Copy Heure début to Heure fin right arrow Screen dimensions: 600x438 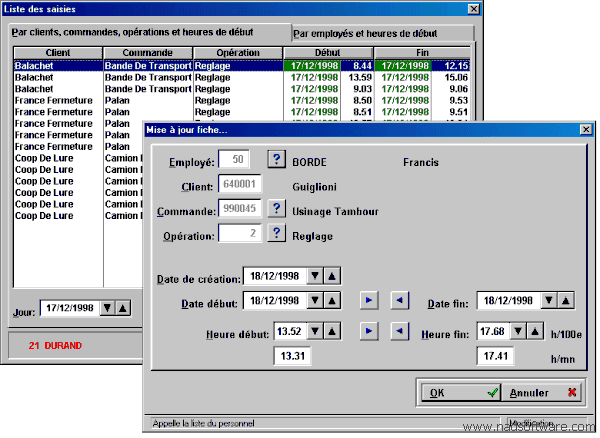[369, 331]
